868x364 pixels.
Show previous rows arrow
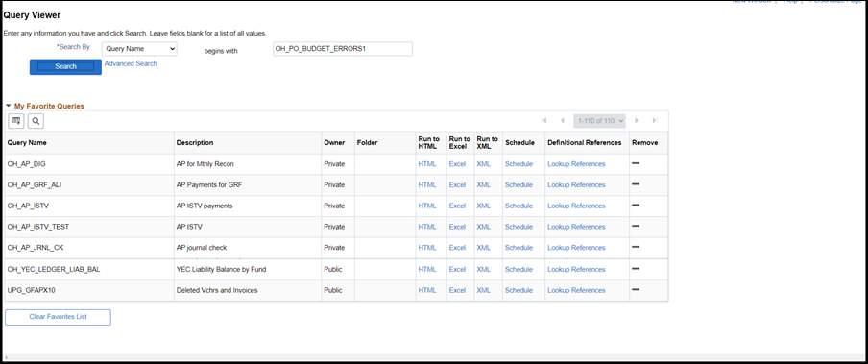tap(563, 120)
